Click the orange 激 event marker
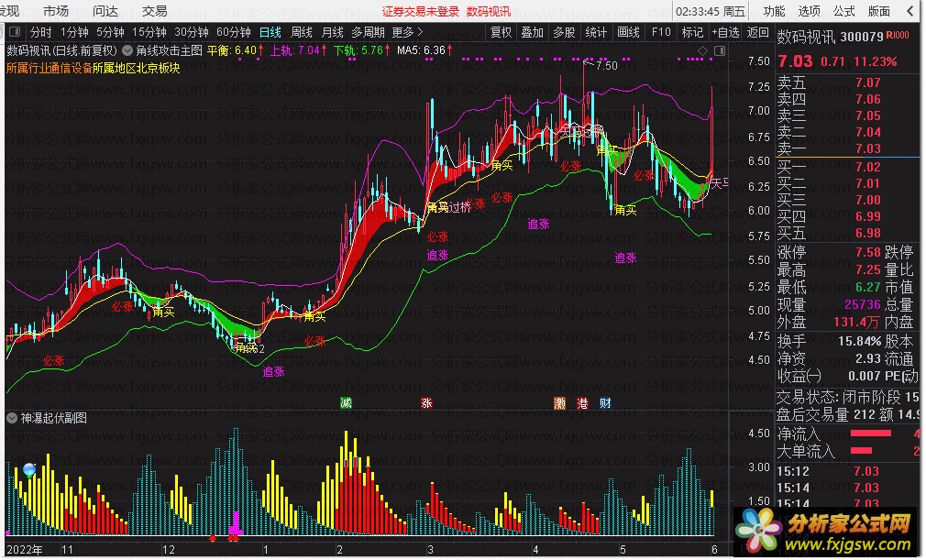 pos(559,403)
